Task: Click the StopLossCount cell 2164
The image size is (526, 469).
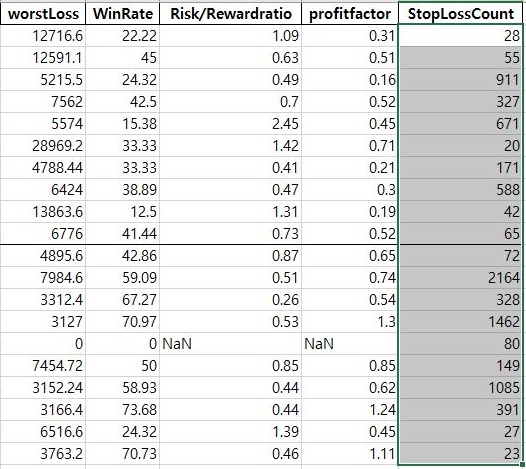Action: pyautogui.click(x=461, y=278)
